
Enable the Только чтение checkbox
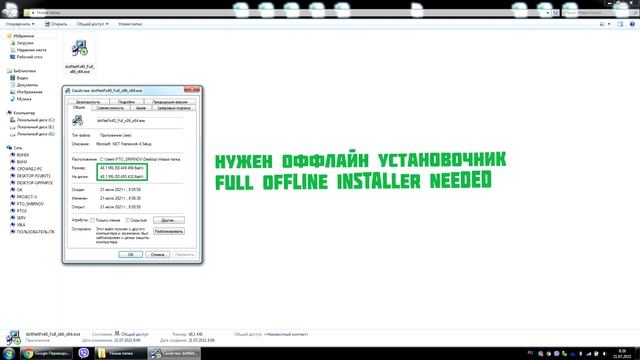click(93, 220)
